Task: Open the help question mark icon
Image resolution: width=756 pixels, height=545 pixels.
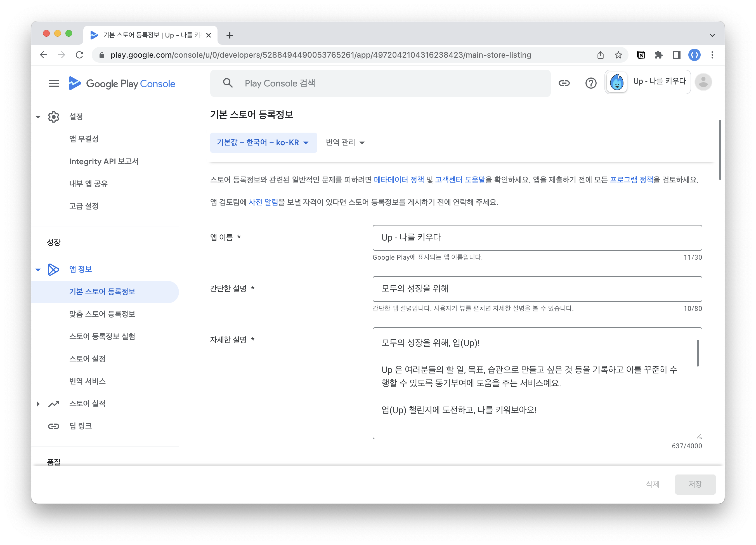Action: click(591, 83)
